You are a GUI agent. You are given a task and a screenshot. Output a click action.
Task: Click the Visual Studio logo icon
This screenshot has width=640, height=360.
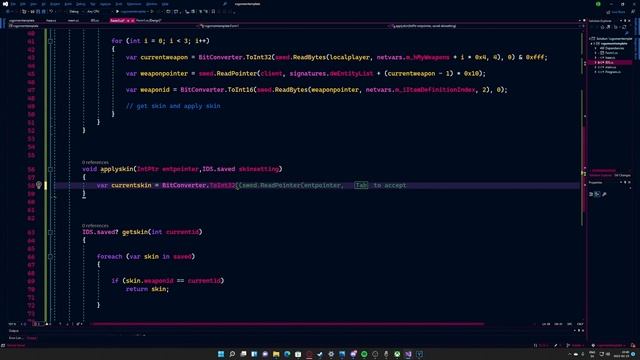tap(5, 4)
